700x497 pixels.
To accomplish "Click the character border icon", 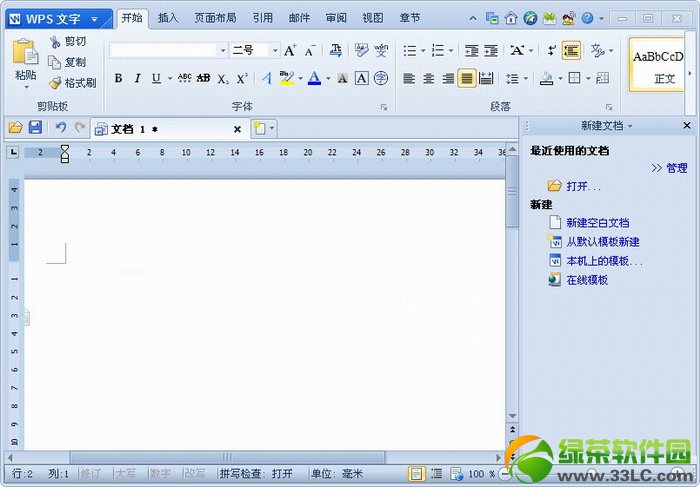I will [362, 79].
